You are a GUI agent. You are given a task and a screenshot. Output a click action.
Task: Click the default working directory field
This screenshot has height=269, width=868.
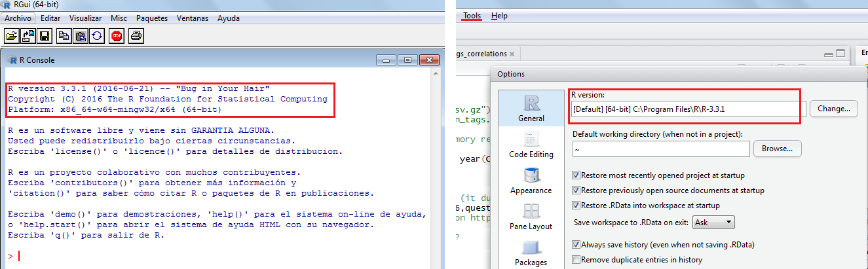pyautogui.click(x=660, y=149)
